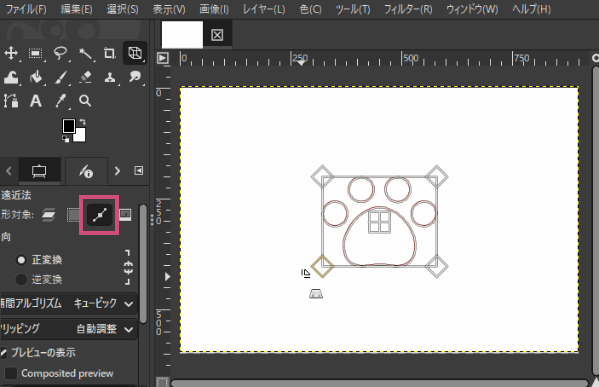Select the active Perspective transform tool

[135, 53]
